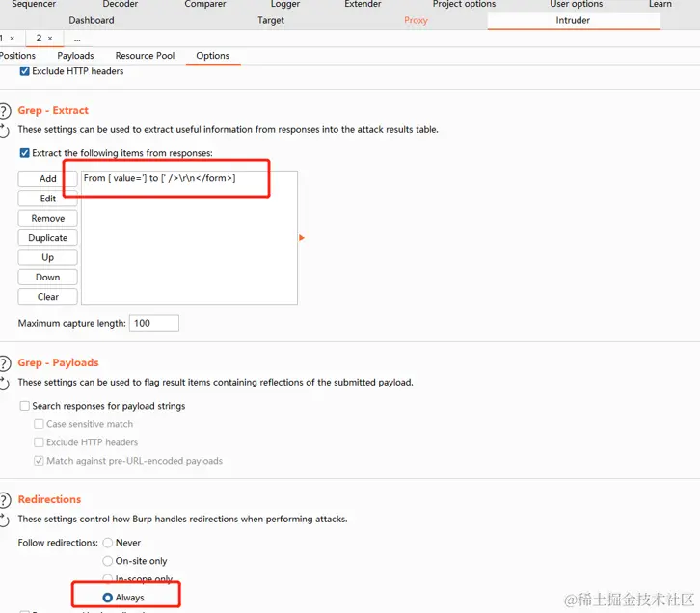Click Maximum capture length field

point(154,324)
